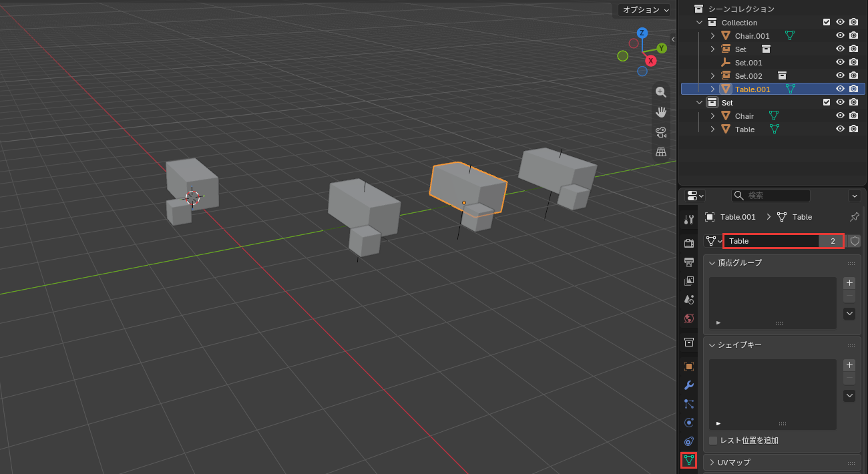The width and height of the screenshot is (868, 474).
Task: Open the Particles properties tab
Action: pyautogui.click(x=689, y=404)
